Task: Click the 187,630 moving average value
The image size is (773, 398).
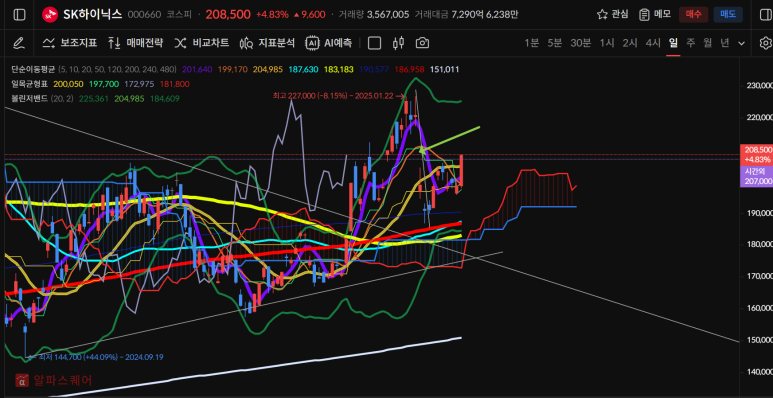Action: [x=303, y=70]
